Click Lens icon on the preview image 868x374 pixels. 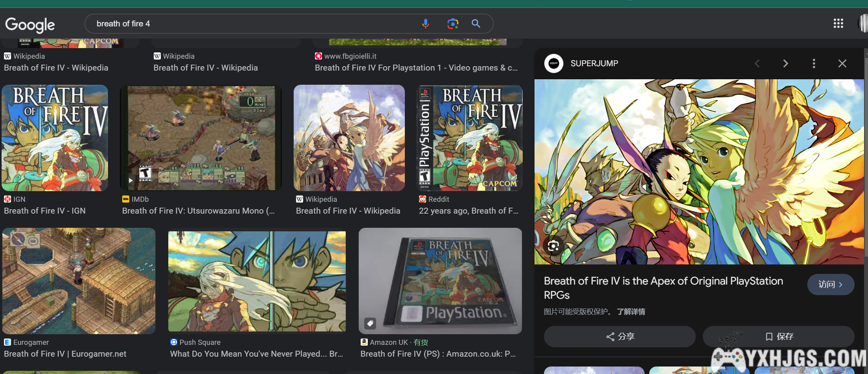553,246
